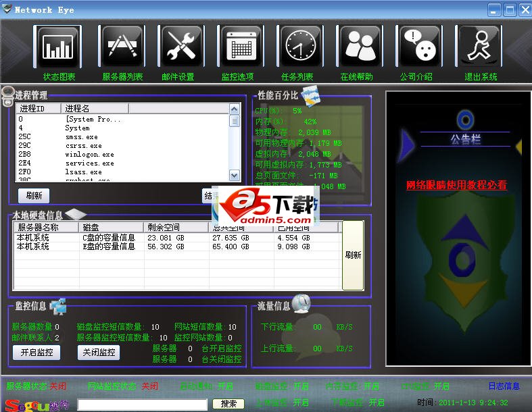Open 邮件设置 mail settings tools icon
Screen dimensions: 532x412
(181, 47)
